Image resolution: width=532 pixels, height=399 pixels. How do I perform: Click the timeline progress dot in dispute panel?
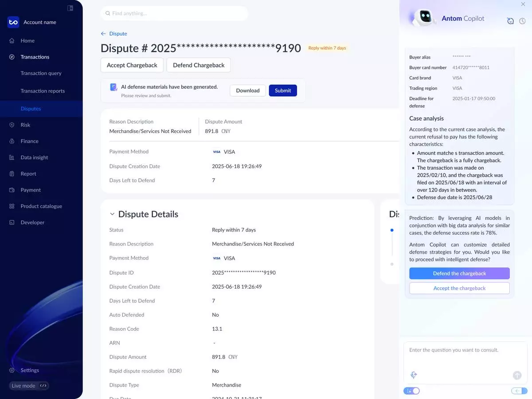(391, 230)
